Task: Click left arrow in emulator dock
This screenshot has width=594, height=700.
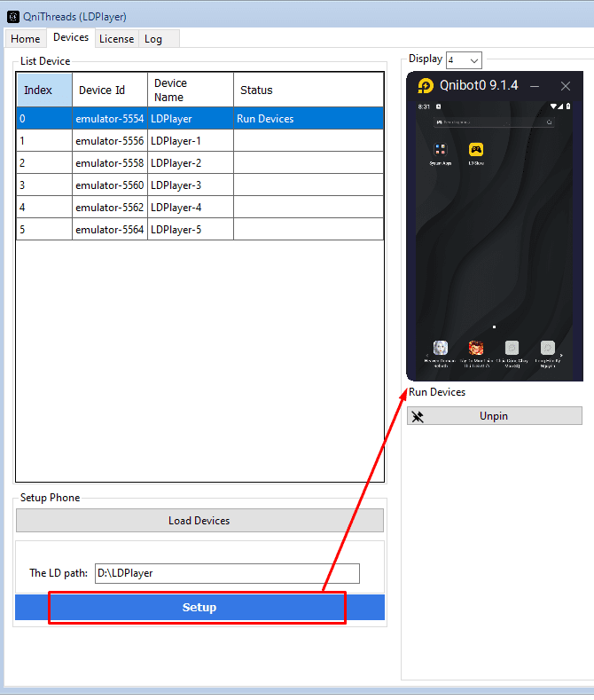Action: (x=427, y=356)
